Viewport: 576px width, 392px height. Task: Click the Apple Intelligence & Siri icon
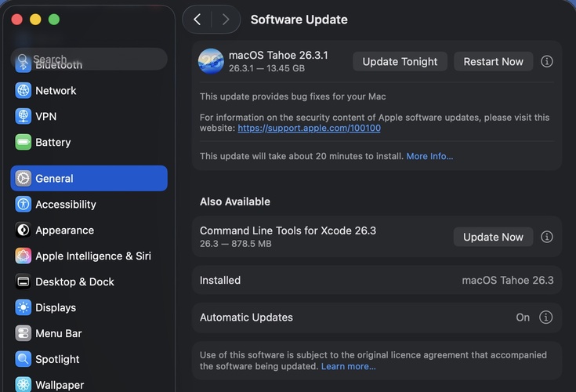click(24, 256)
